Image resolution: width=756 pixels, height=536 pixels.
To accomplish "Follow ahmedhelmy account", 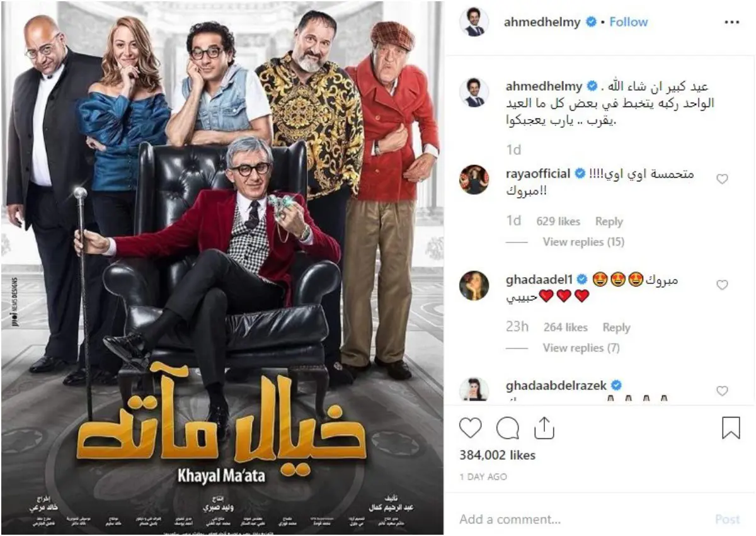I will click(628, 22).
